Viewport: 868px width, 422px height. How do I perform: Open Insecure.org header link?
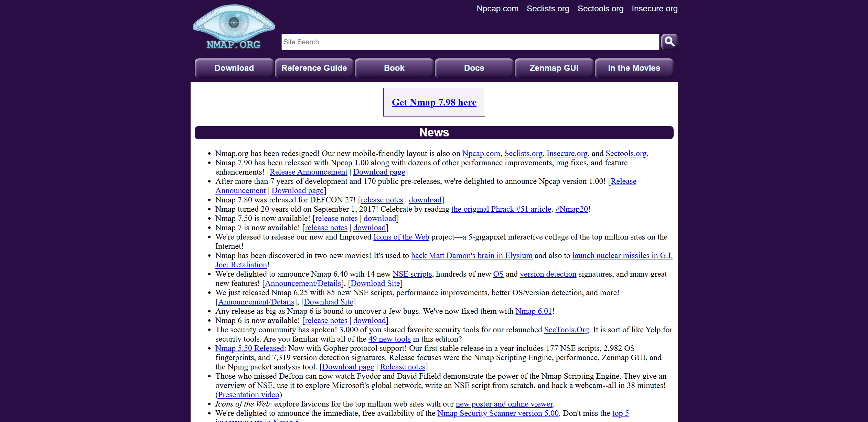654,9
